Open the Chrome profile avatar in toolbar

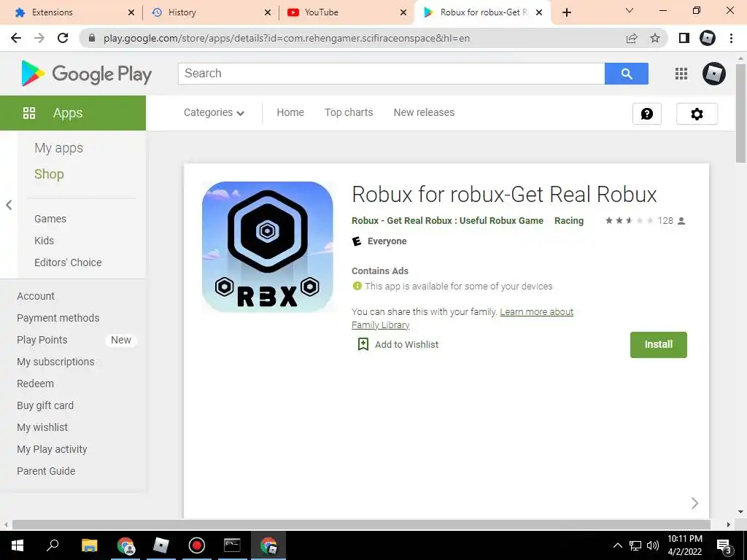(x=708, y=38)
